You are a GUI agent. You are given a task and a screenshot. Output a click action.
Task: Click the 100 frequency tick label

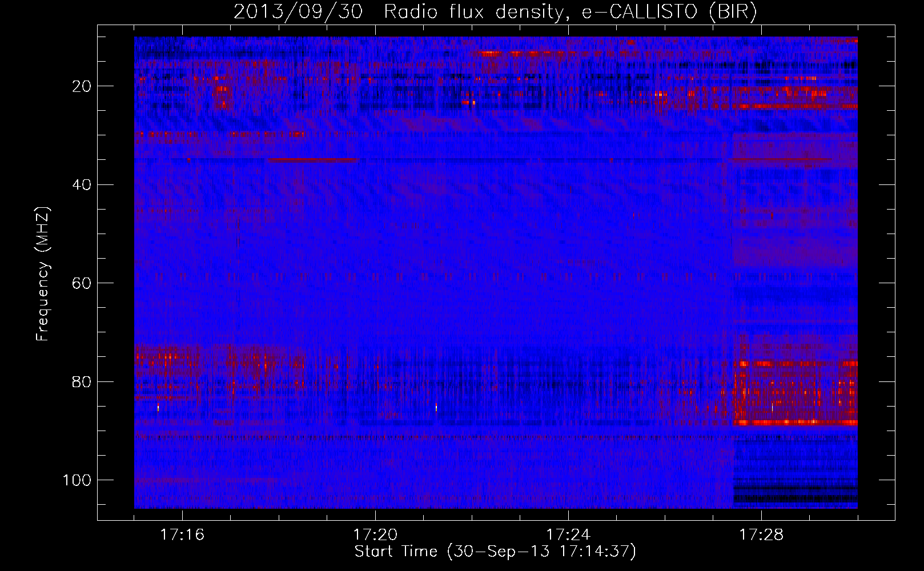pos(77,480)
